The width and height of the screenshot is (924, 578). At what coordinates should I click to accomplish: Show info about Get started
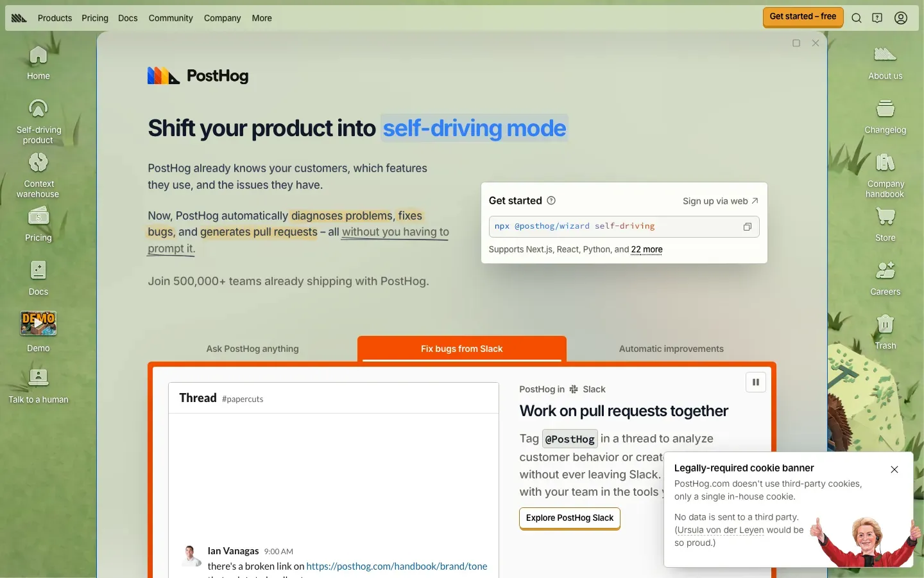tap(551, 200)
